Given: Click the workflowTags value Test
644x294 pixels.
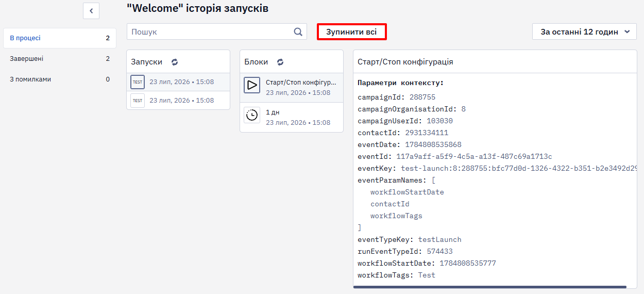Looking at the screenshot, I should pyautogui.click(x=427, y=275).
